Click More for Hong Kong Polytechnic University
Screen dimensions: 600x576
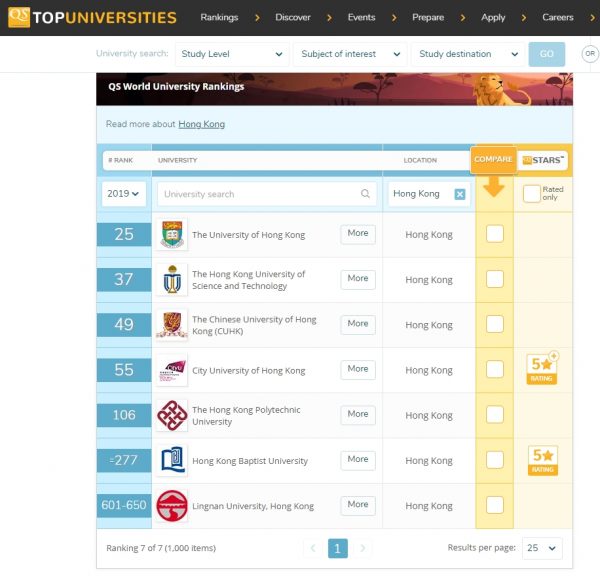(358, 414)
